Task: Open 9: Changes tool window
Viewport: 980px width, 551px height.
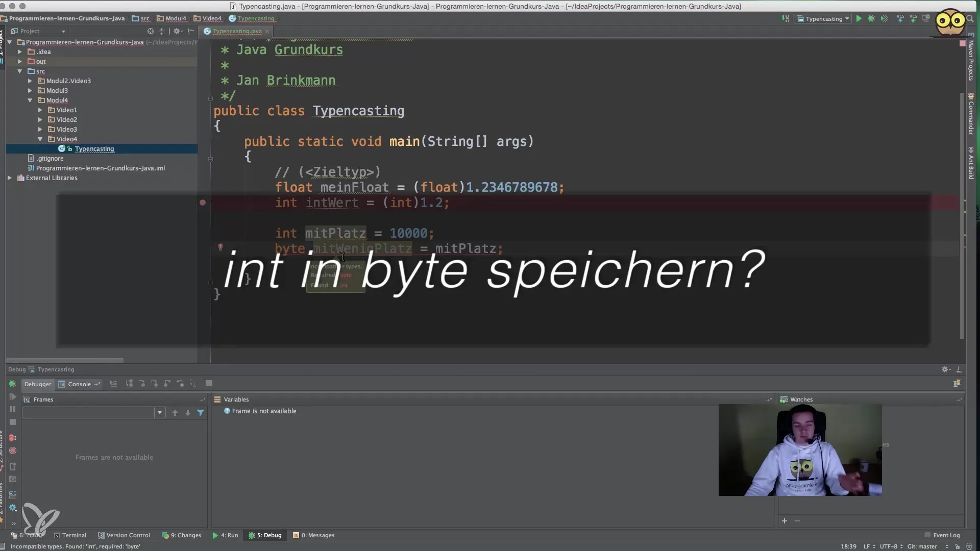Action: coord(182,535)
